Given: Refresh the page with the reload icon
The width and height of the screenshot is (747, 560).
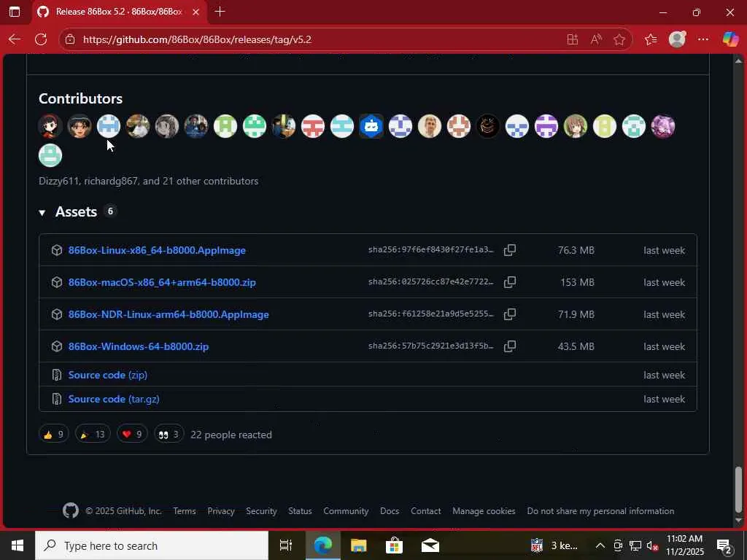Looking at the screenshot, I should pyautogui.click(x=41, y=39).
